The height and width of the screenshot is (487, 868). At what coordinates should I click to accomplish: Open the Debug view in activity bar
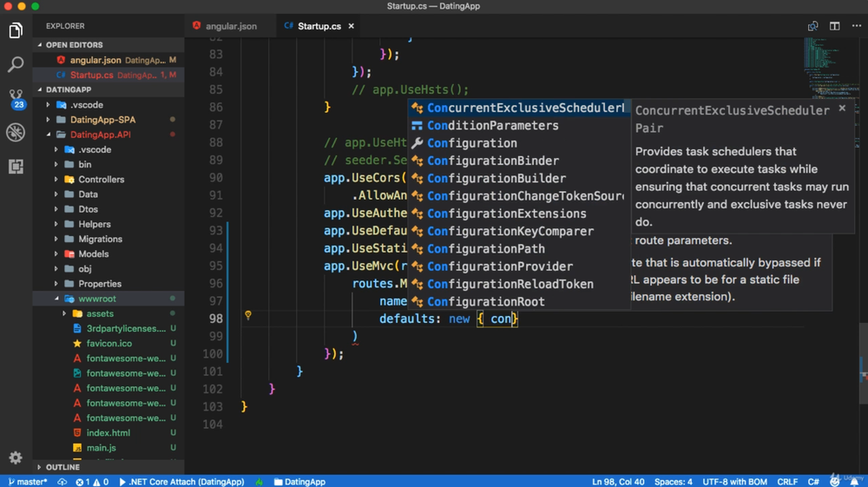[x=16, y=132]
